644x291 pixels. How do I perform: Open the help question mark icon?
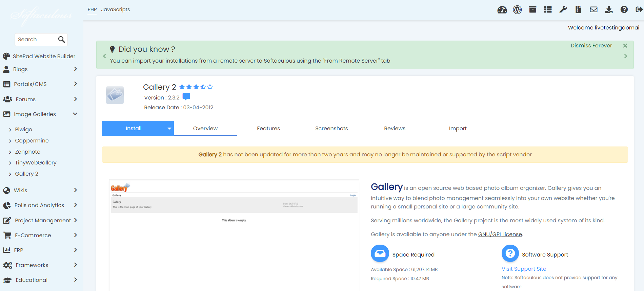[624, 10]
